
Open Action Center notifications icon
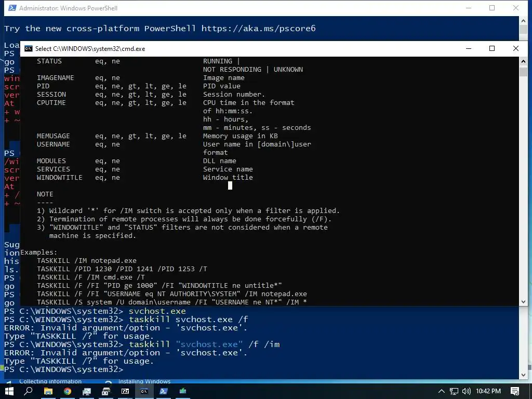click(x=515, y=391)
